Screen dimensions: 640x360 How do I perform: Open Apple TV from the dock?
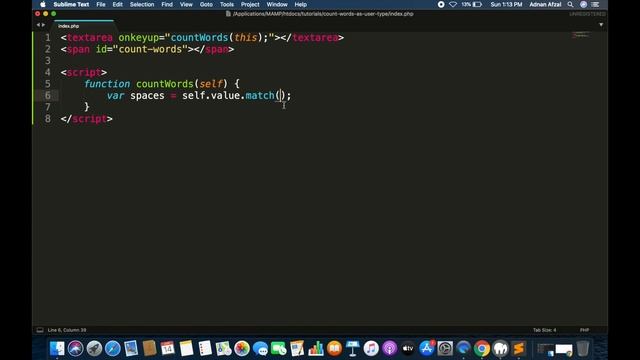(408, 349)
